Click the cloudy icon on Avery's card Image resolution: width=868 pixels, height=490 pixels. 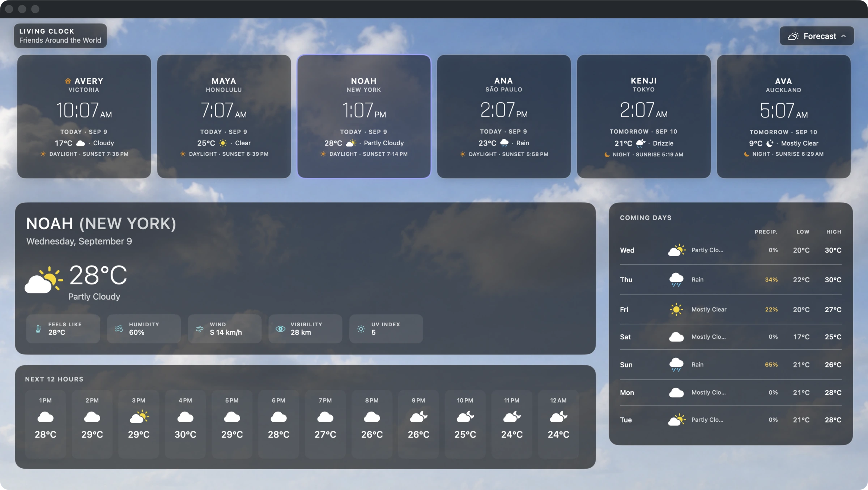81,143
